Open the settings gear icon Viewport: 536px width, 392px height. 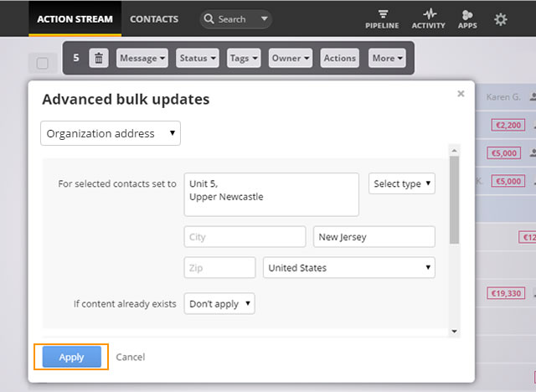coord(501,19)
